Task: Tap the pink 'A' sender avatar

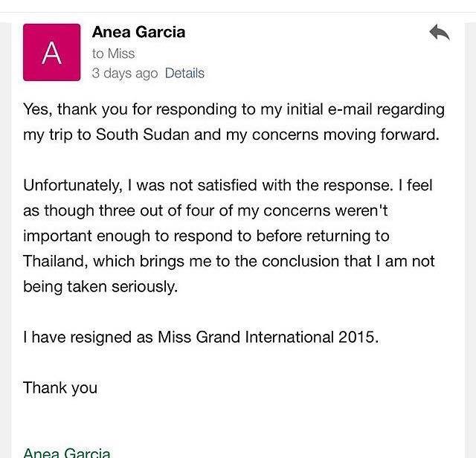Action: (51, 52)
